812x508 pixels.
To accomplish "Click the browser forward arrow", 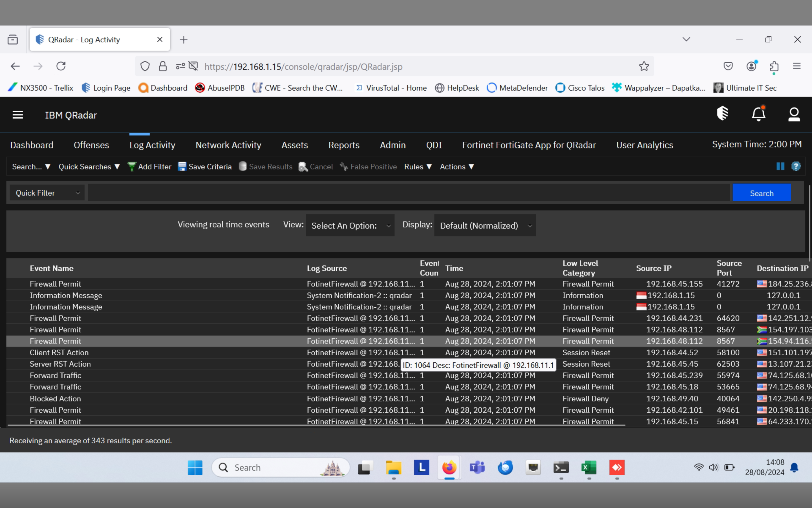I will [38, 66].
